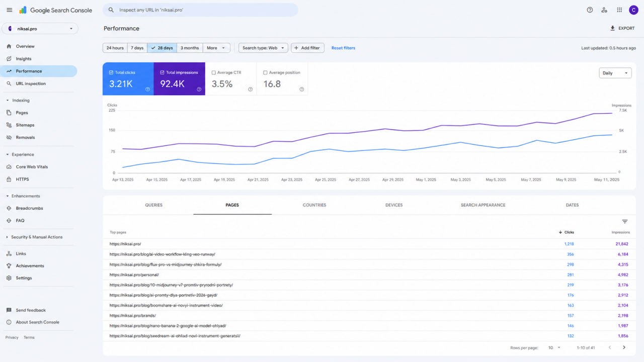Click the Breadcrumbs diamond icon
Screen dimensions: 644x362
(x=9, y=208)
